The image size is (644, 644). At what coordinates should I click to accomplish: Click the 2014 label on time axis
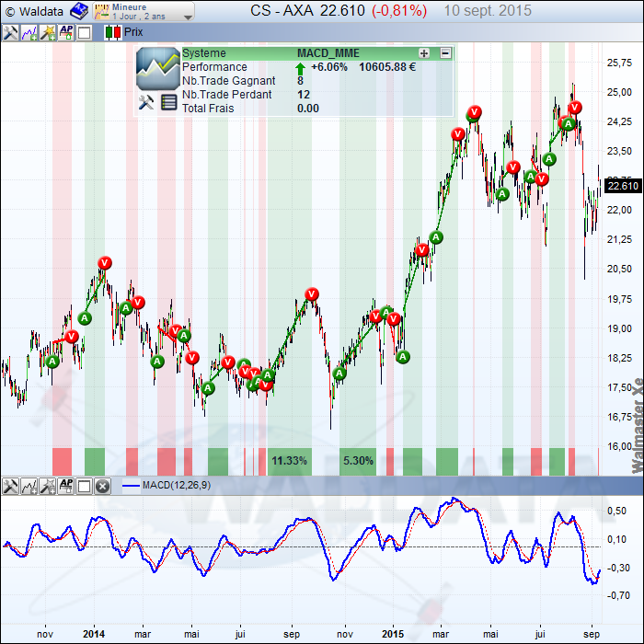[x=94, y=634]
